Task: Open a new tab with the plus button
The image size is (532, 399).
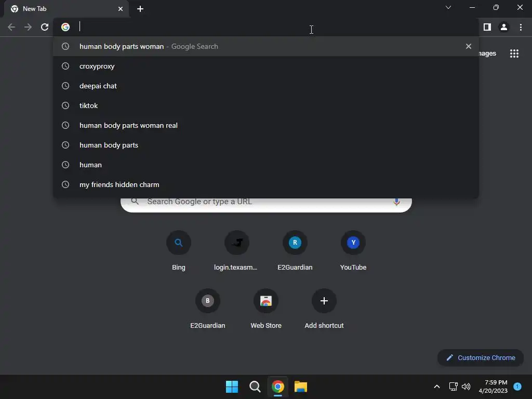Action: 140,9
